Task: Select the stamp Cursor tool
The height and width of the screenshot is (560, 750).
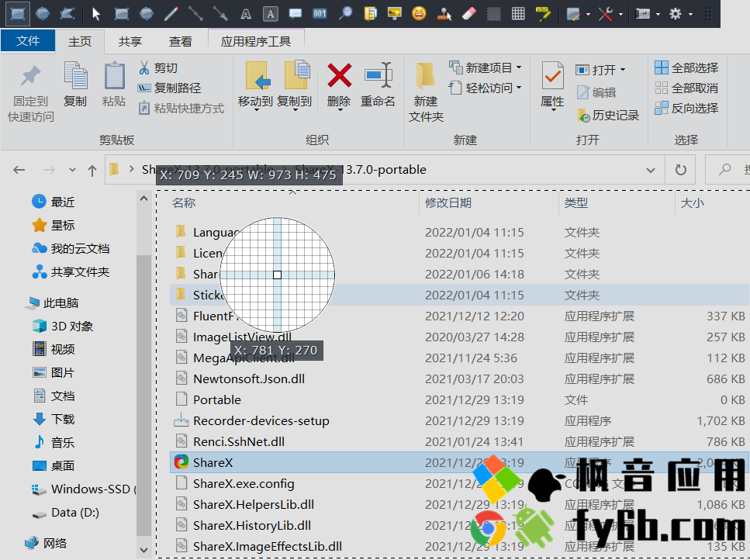Action: coord(444,14)
